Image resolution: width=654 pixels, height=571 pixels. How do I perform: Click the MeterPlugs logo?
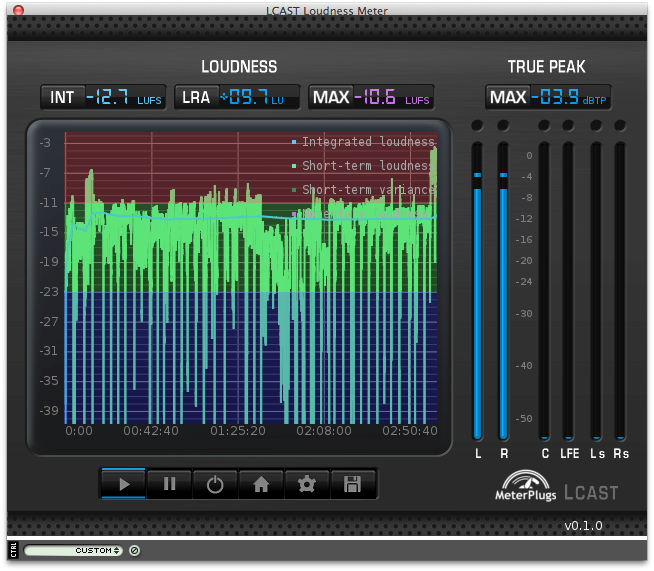[526, 485]
